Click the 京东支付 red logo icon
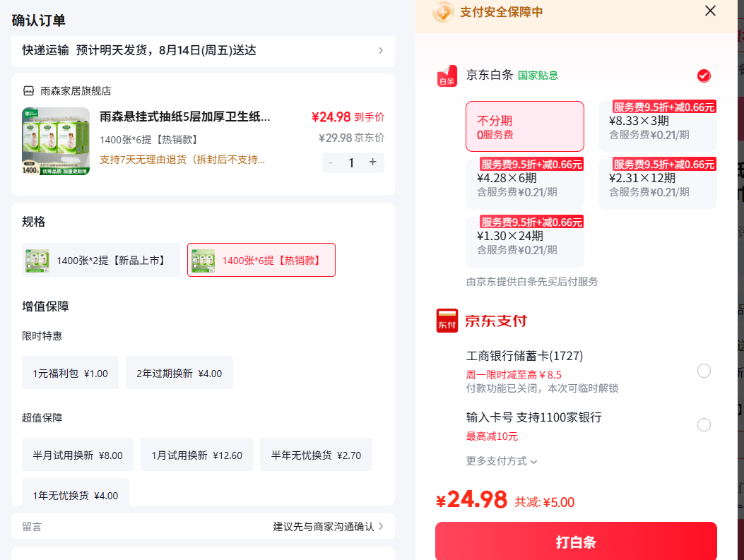Viewport: 744px width, 560px height. (447, 321)
